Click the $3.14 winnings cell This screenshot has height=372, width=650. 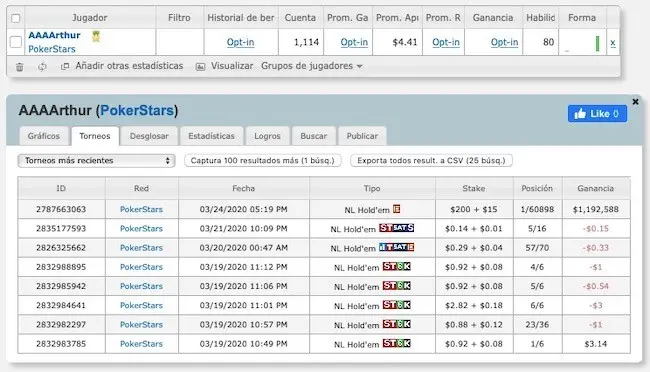(596, 344)
